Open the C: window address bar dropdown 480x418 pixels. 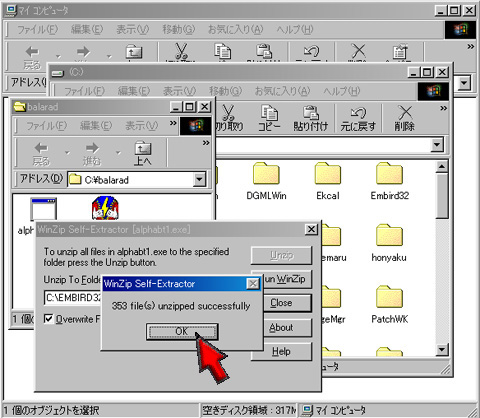coord(437,145)
